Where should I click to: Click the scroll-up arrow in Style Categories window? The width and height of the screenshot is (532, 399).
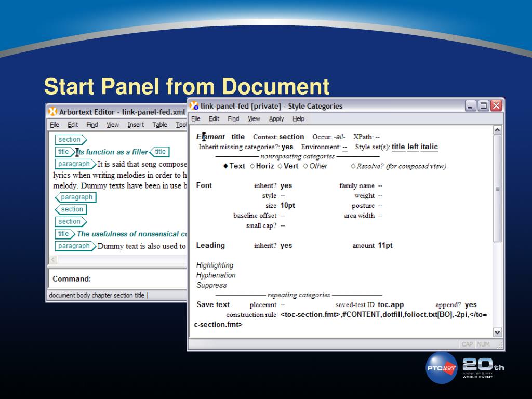pyautogui.click(x=497, y=130)
